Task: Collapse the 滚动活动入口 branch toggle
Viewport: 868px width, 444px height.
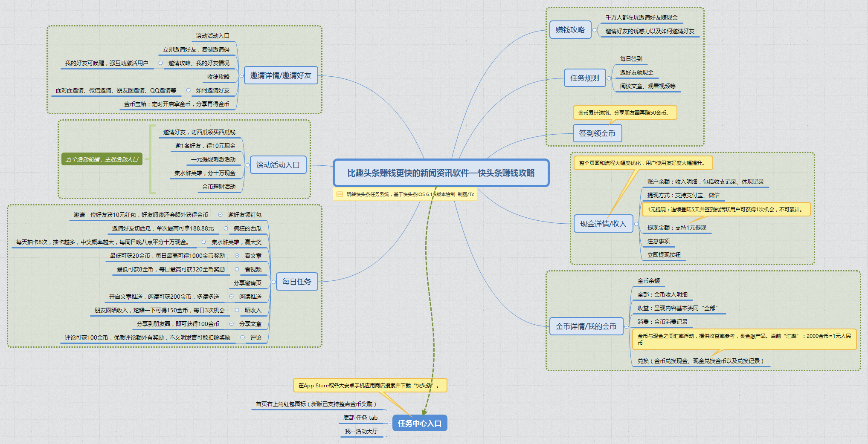Action: pyautogui.click(x=247, y=165)
